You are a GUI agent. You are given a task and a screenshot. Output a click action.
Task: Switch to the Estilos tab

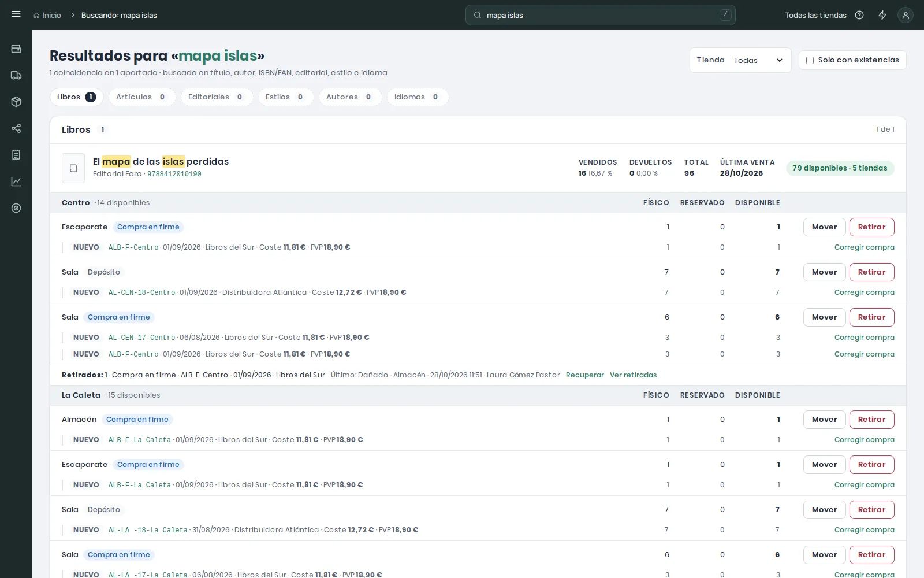click(x=286, y=97)
